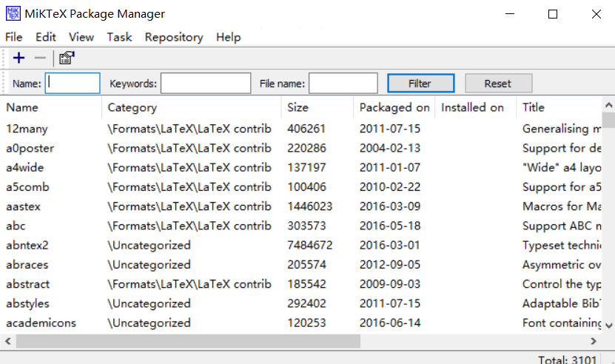615x364 pixels.
Task: Click the date 2004-02-13
Action: (x=390, y=148)
